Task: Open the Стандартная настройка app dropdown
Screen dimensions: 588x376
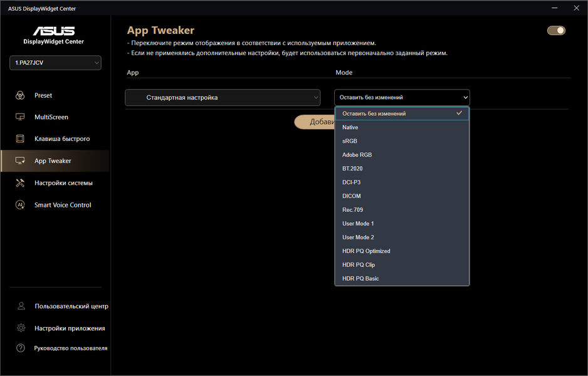Action: click(223, 98)
